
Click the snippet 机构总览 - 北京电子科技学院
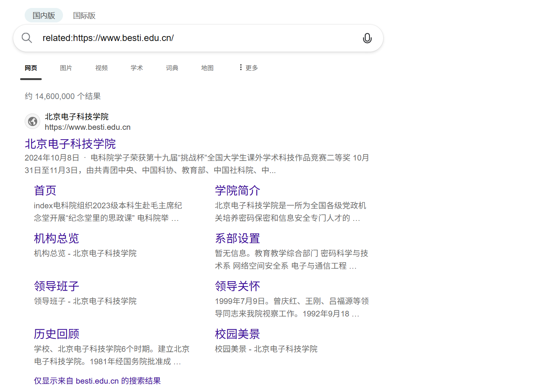tap(85, 253)
